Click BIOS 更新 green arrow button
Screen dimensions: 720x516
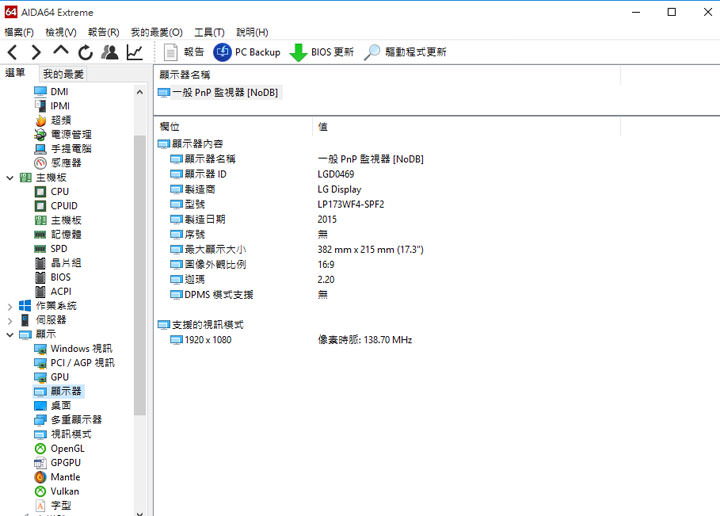coord(322,52)
